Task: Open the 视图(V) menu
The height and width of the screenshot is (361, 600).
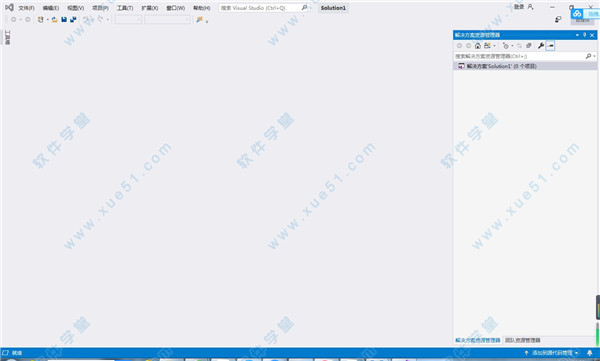Action: click(75, 8)
